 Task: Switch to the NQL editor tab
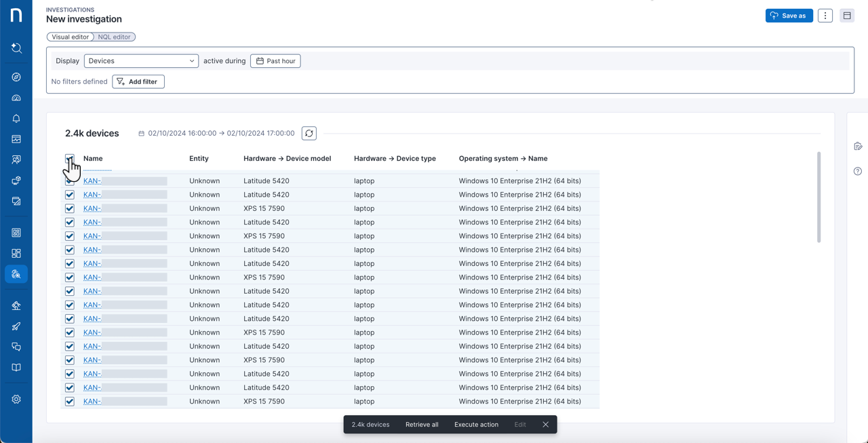click(x=114, y=37)
